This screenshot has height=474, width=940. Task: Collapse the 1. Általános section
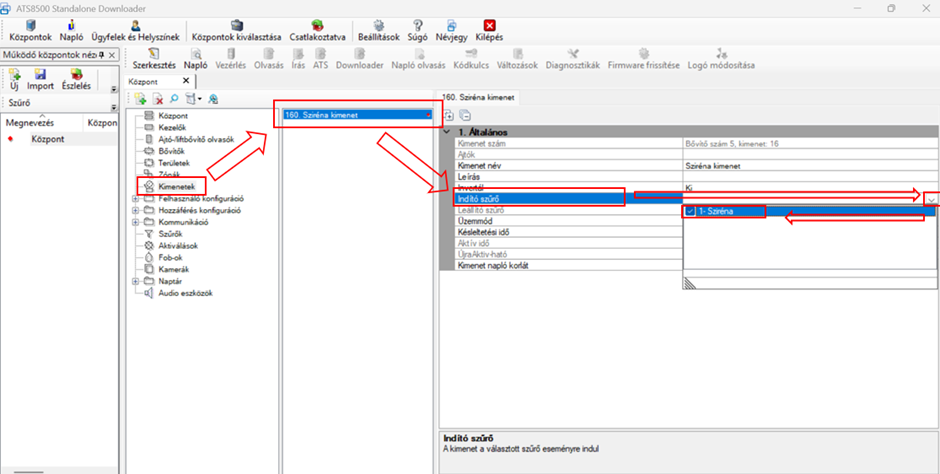click(x=448, y=133)
